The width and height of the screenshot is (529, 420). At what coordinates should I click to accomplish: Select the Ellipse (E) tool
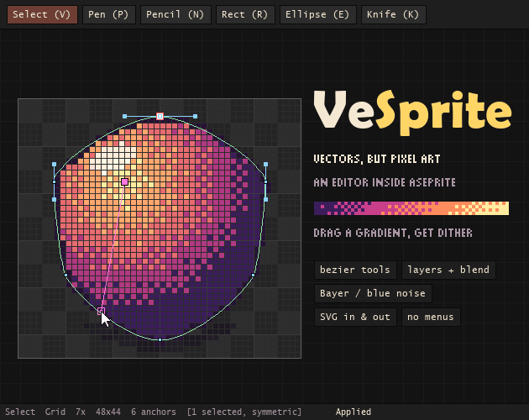317,14
